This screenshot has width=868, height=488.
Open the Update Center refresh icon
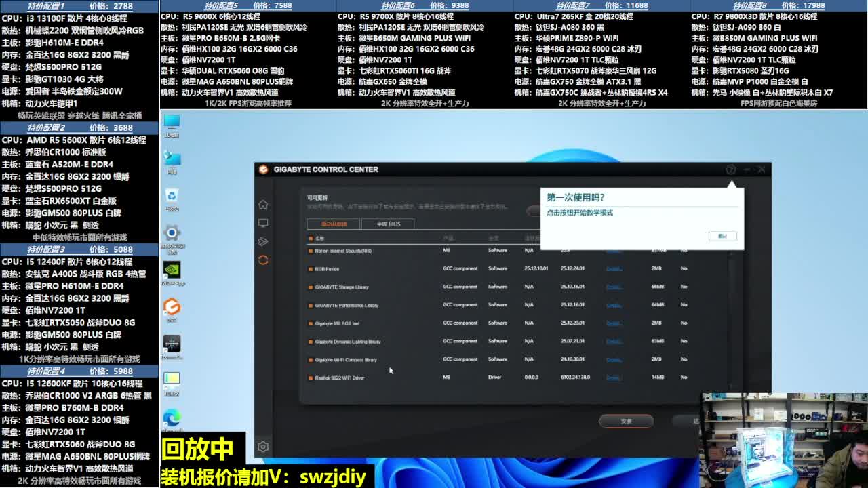263,260
